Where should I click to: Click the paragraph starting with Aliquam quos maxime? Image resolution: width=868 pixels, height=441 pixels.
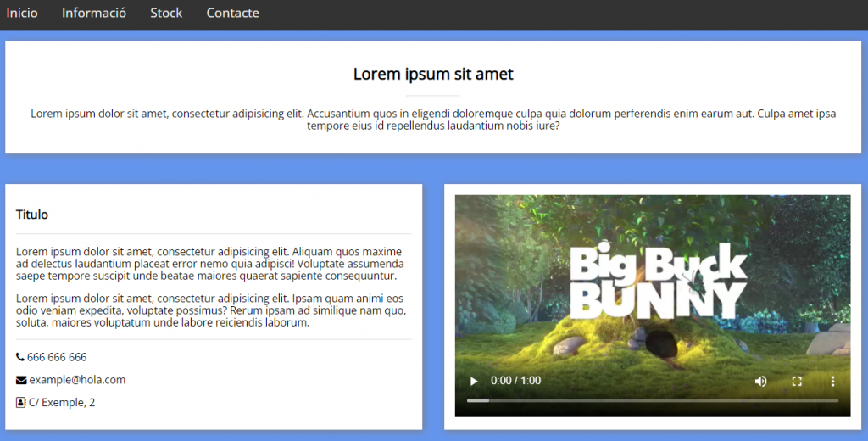[x=210, y=264]
